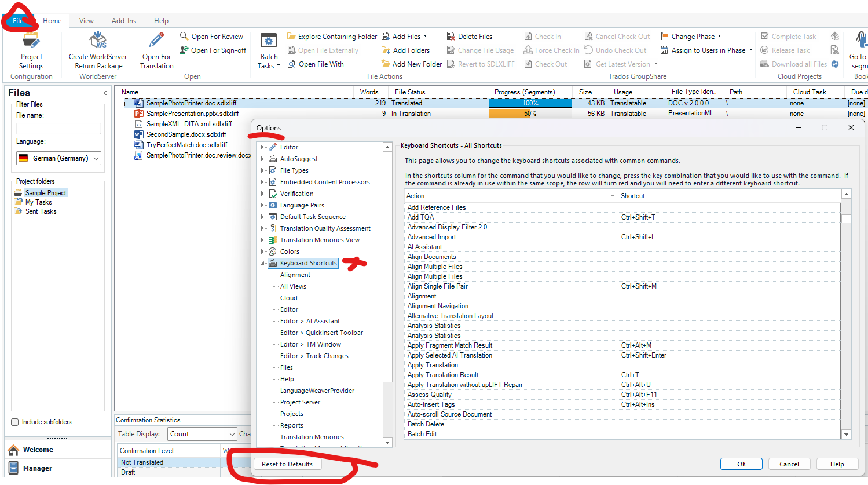Viewport: 868px width, 485px height.
Task: Click OK in Options dialog
Action: [741, 464]
